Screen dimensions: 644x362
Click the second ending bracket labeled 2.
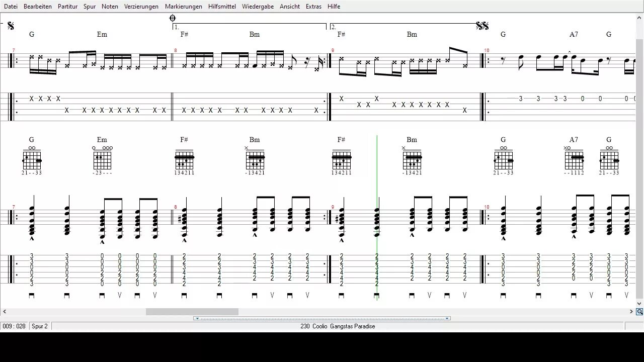point(404,26)
